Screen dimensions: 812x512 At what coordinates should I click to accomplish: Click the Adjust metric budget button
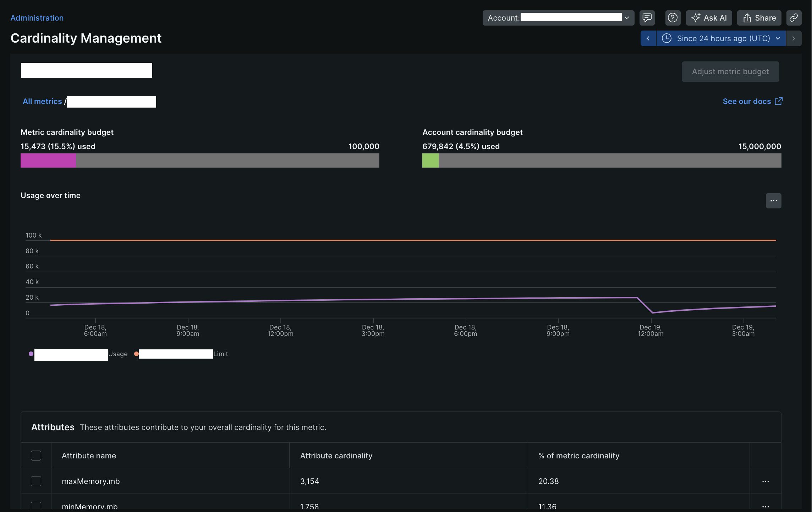click(730, 71)
